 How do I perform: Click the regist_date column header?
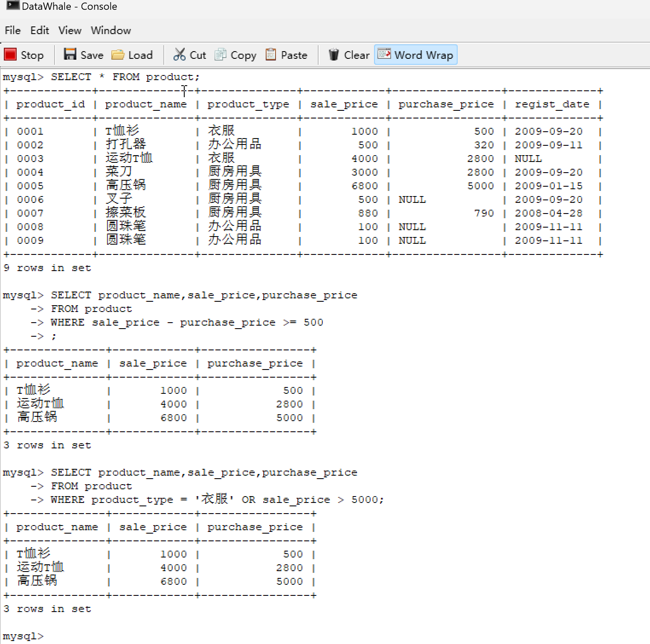click(x=552, y=104)
